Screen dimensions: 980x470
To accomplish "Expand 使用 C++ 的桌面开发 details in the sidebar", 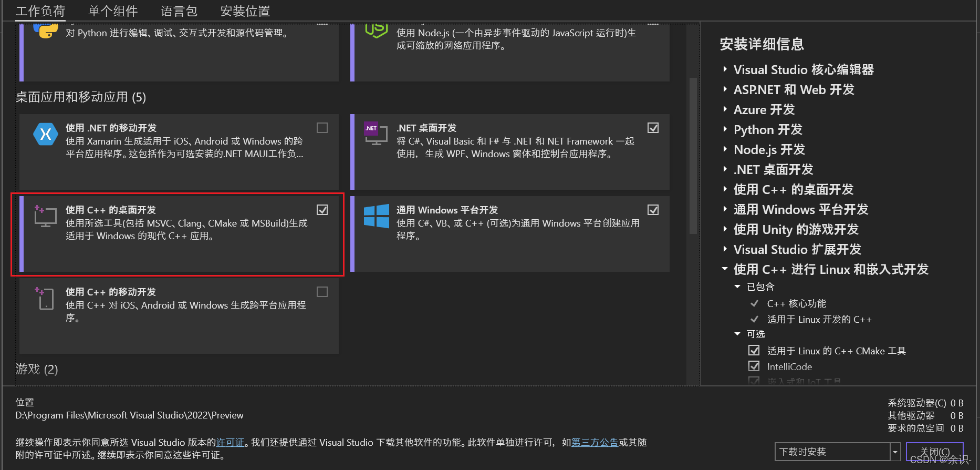I will (725, 189).
